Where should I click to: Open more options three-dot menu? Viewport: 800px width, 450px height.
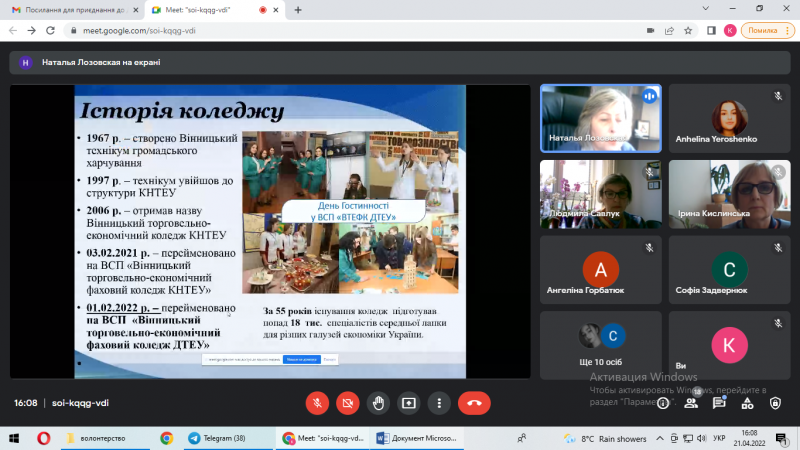(439, 403)
